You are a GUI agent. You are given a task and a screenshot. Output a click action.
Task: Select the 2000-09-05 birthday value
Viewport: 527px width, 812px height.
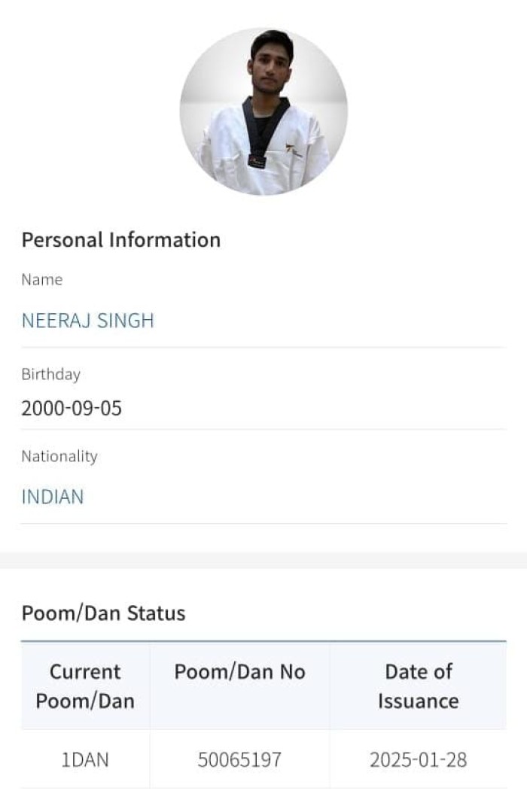coord(72,409)
